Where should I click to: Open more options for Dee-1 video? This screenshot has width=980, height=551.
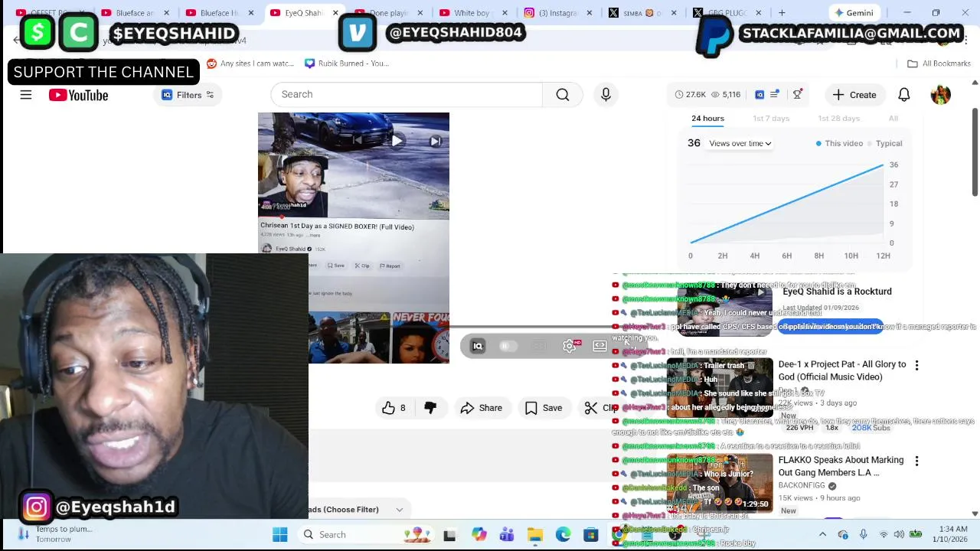[x=916, y=366]
